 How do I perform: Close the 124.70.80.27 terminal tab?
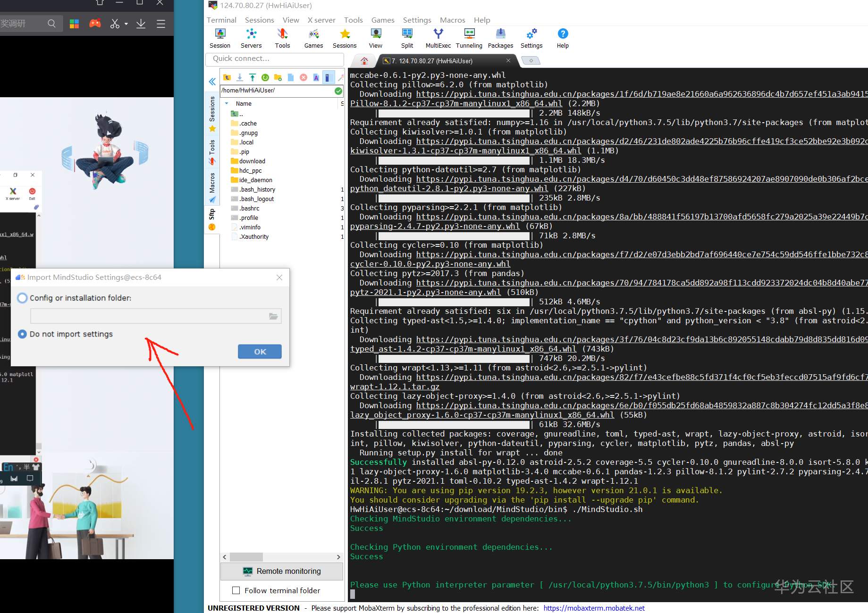click(508, 60)
